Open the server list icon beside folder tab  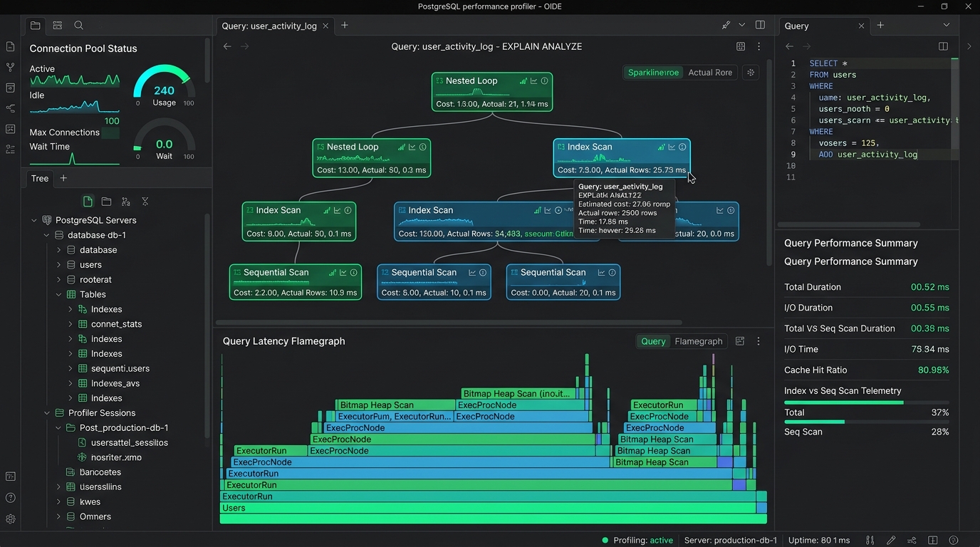tap(58, 26)
